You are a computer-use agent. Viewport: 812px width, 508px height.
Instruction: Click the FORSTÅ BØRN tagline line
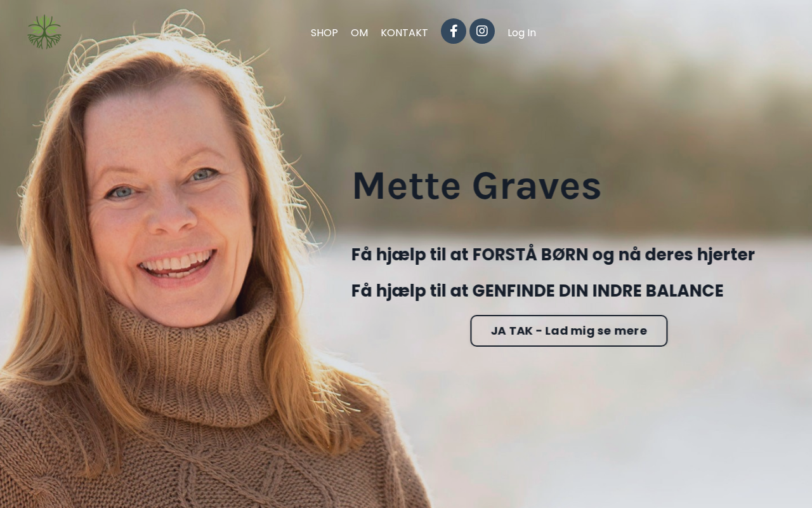[x=553, y=255]
